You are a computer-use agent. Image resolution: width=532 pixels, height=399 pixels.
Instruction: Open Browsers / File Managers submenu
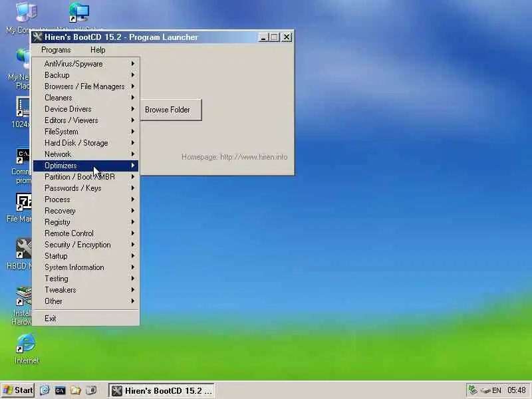[x=86, y=86]
